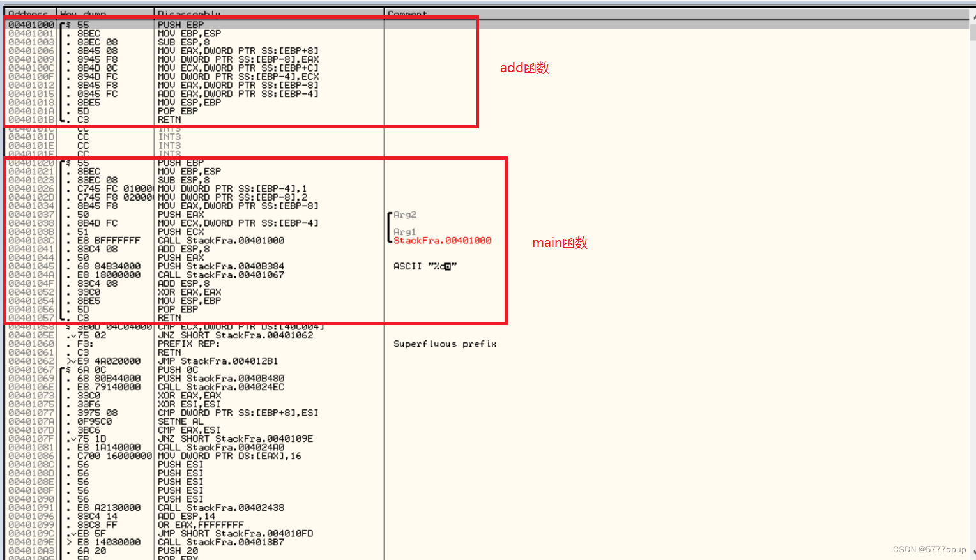Click MOV ECX,DWORD PTR SS:[EBP+C] instruction
The image size is (976, 560).
pos(238,68)
